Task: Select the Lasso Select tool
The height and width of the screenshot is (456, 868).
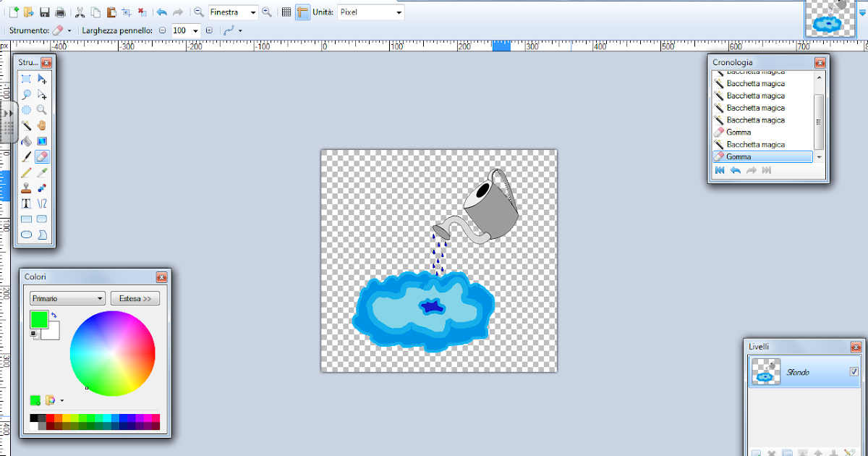Action: click(x=26, y=94)
